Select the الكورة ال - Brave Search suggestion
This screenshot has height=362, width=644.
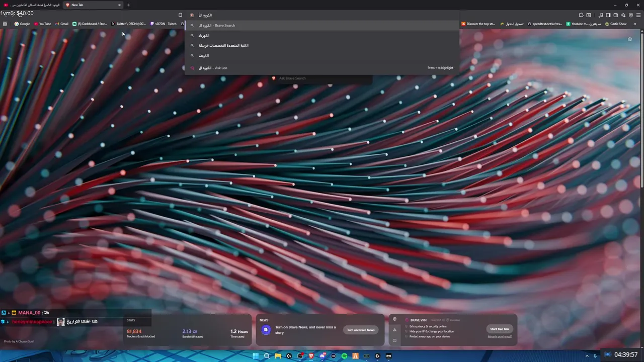pyautogui.click(x=322, y=25)
